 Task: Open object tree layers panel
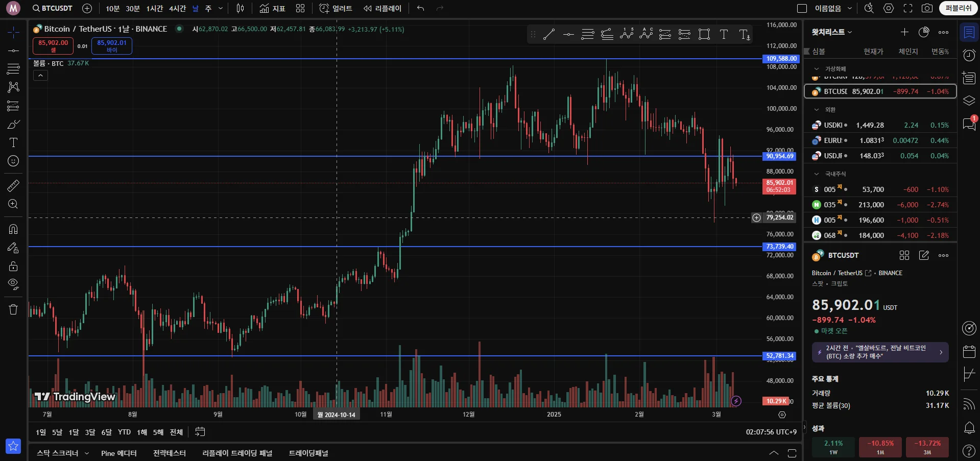[969, 101]
